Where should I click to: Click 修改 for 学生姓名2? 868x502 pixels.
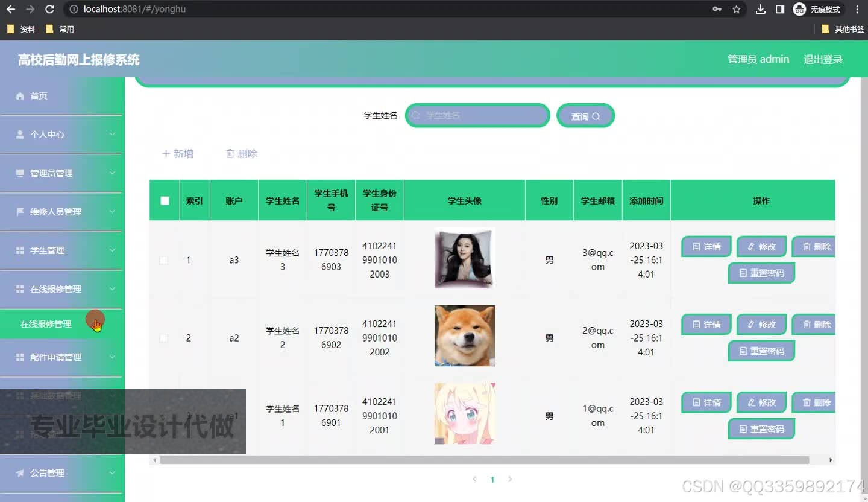[761, 324]
